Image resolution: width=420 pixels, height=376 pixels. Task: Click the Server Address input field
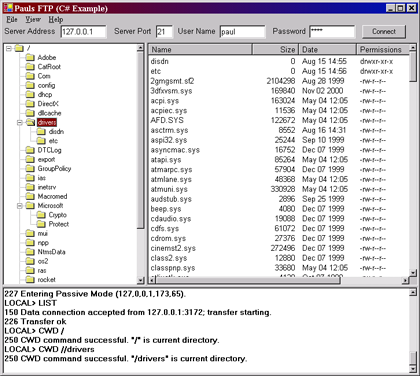[x=84, y=32]
